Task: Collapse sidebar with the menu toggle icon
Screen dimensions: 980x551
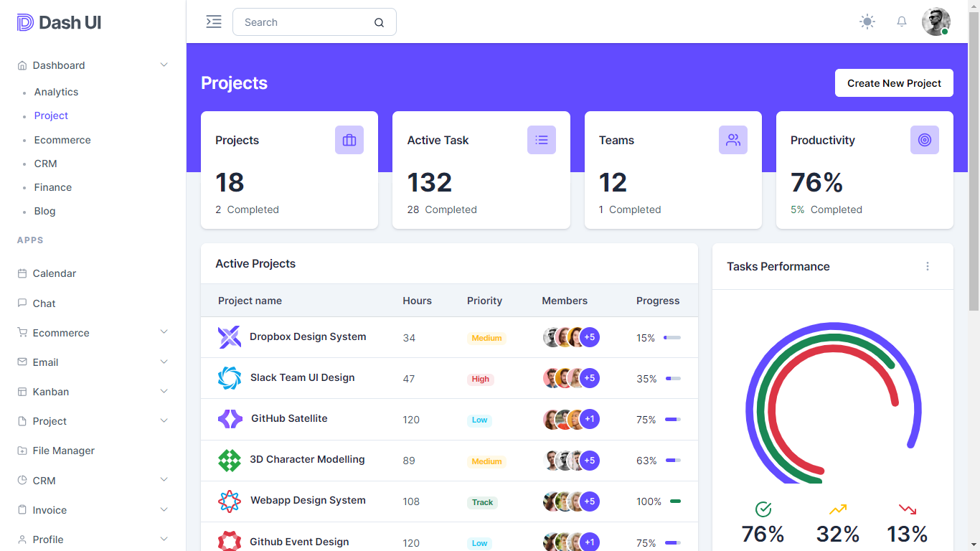Action: (x=214, y=22)
